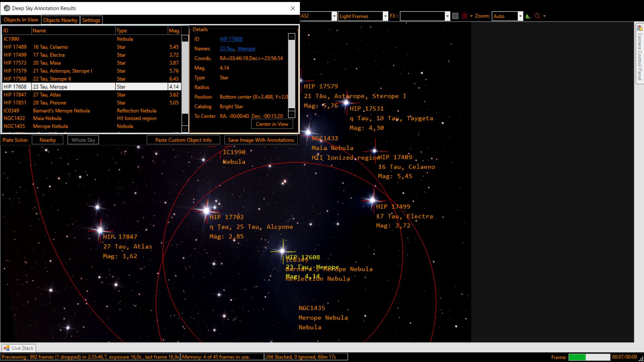Click the Nearby plate solve button

pyautogui.click(x=48, y=140)
